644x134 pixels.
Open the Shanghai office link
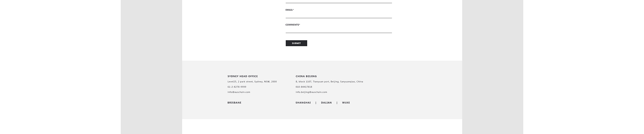point(303,103)
